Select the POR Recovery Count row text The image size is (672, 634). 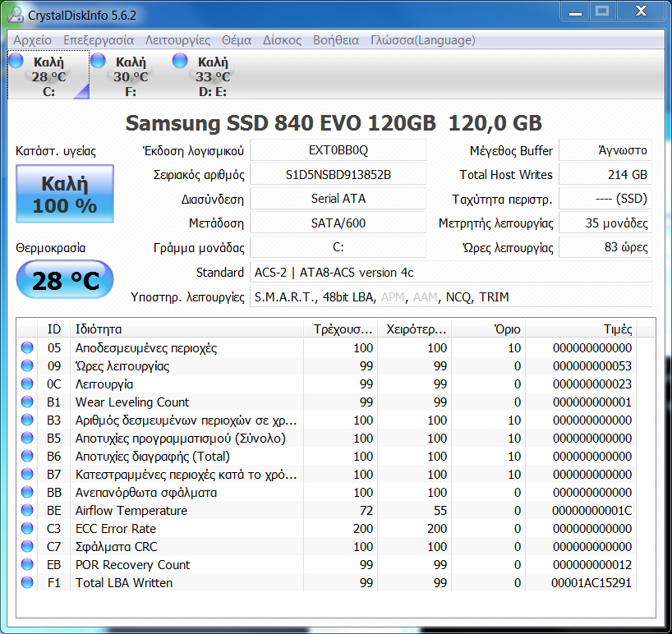[x=132, y=564]
